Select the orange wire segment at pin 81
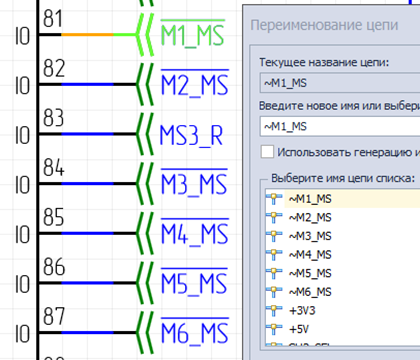The image size is (420, 360). tap(87, 34)
